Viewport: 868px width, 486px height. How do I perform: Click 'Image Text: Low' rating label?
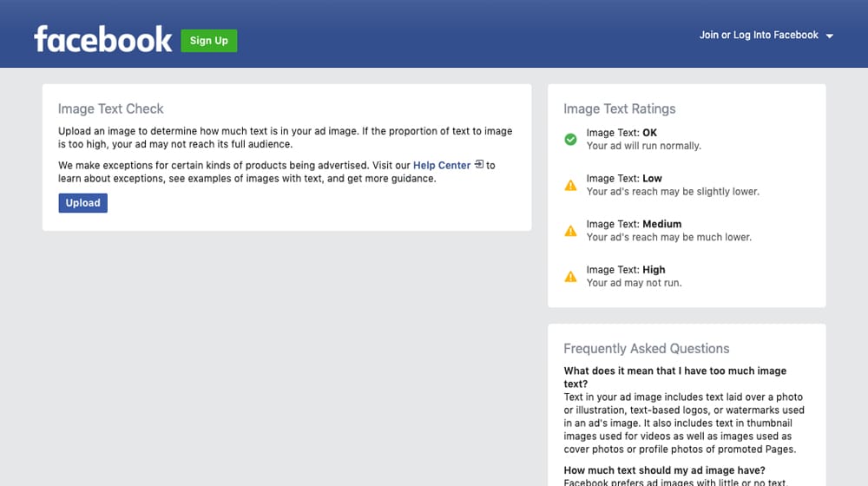coord(624,178)
